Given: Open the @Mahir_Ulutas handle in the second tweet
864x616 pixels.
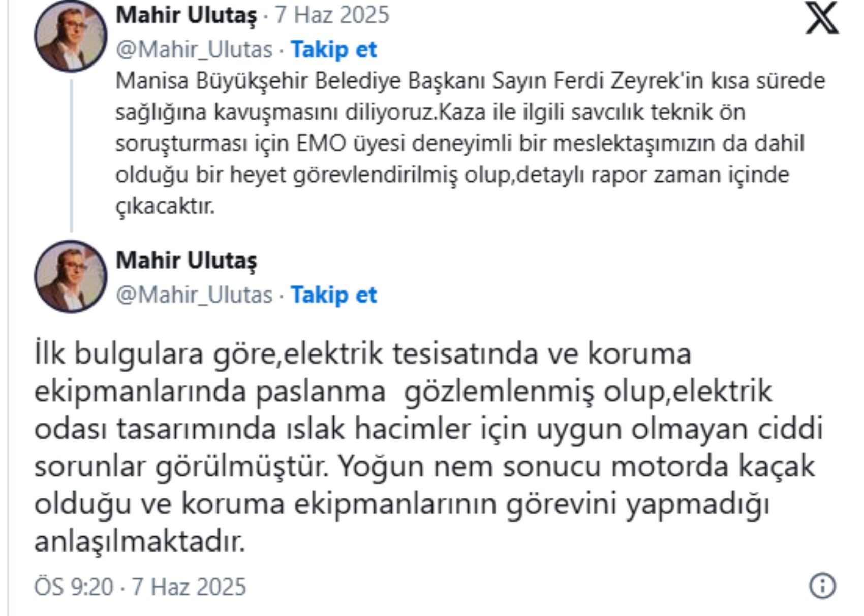Looking at the screenshot, I should pos(194,295).
